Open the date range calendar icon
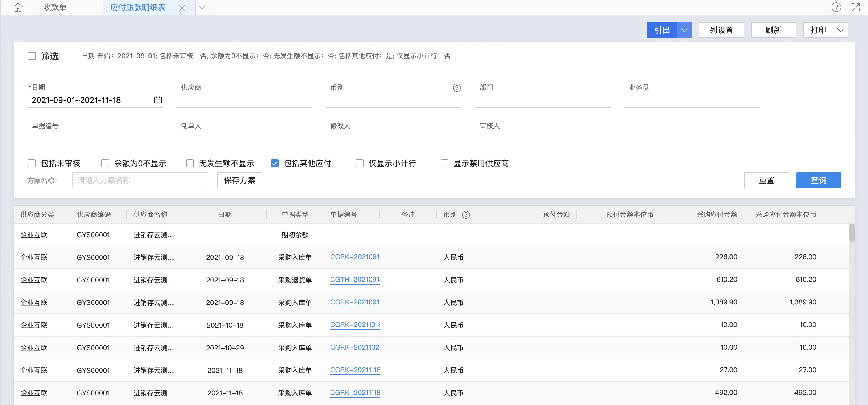Viewport: 868px width, 405px height. click(x=158, y=100)
